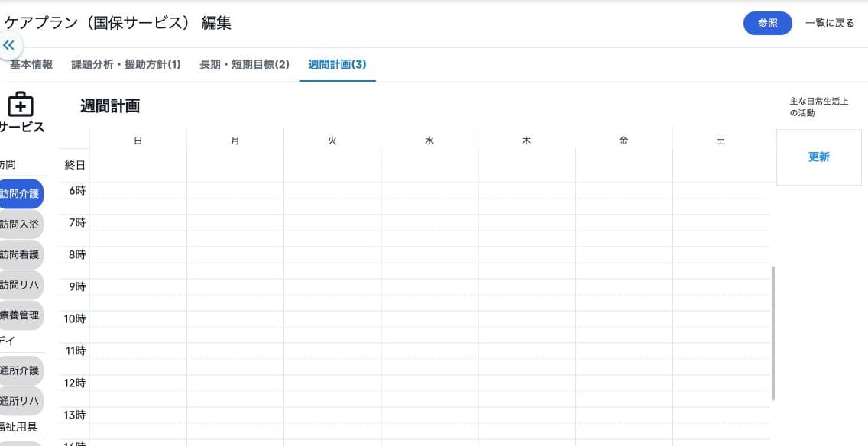The width and height of the screenshot is (868, 446).
Task: Click the 7時 time label
Action: pos(77,223)
